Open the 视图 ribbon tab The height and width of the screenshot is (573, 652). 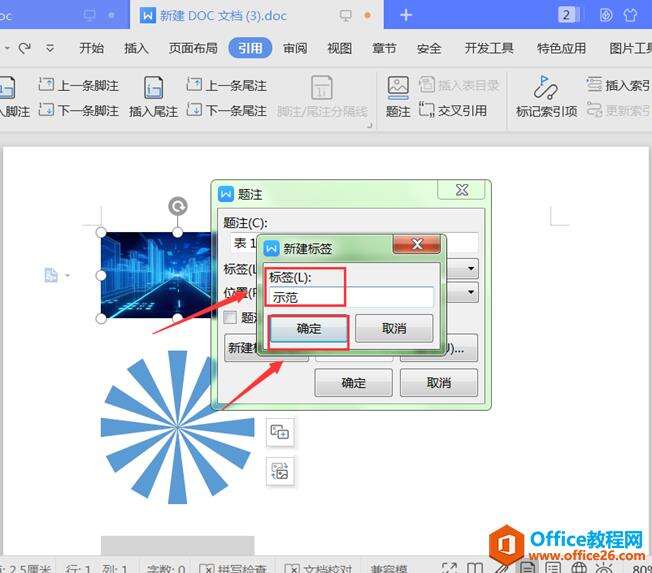click(x=339, y=49)
